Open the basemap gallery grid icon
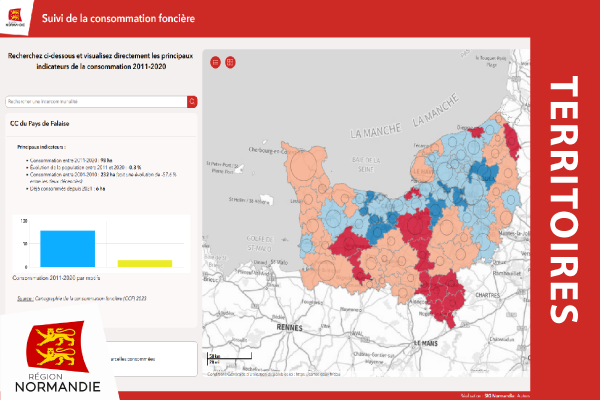The image size is (600, 400). (230, 62)
